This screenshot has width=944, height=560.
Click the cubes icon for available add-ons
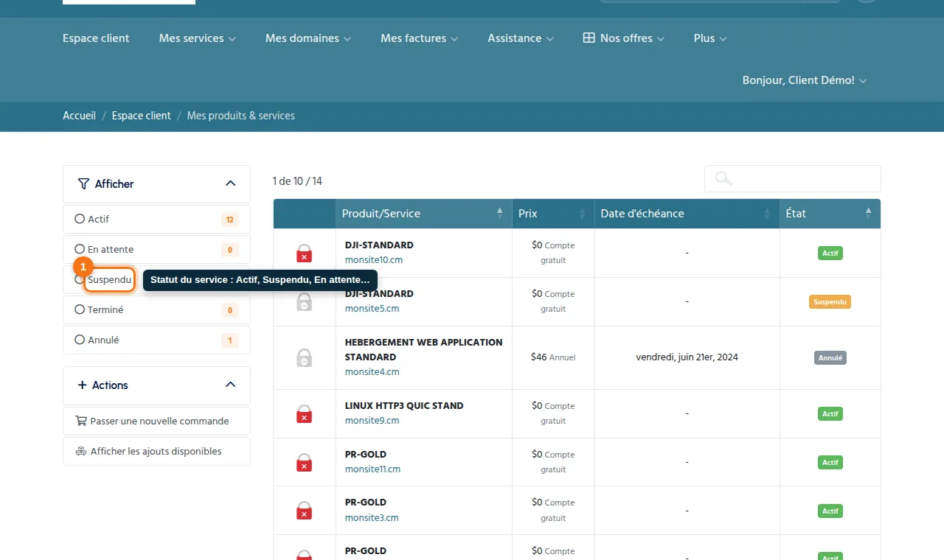coord(81,452)
